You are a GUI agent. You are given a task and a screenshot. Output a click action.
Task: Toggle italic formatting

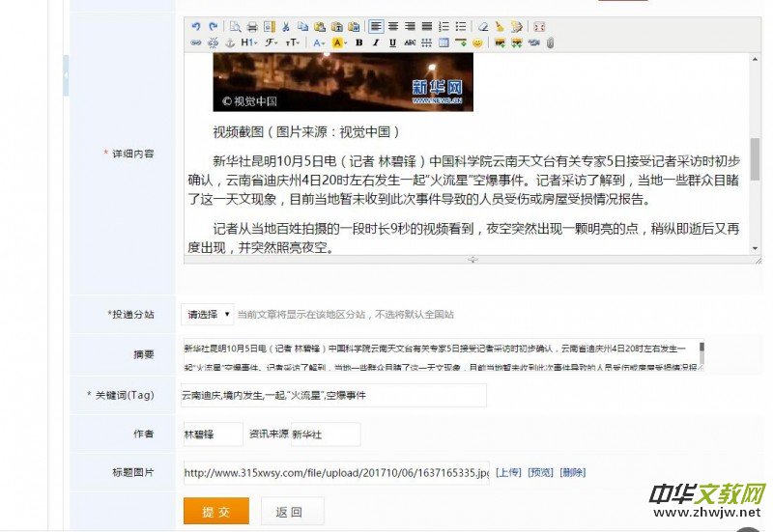tap(375, 42)
